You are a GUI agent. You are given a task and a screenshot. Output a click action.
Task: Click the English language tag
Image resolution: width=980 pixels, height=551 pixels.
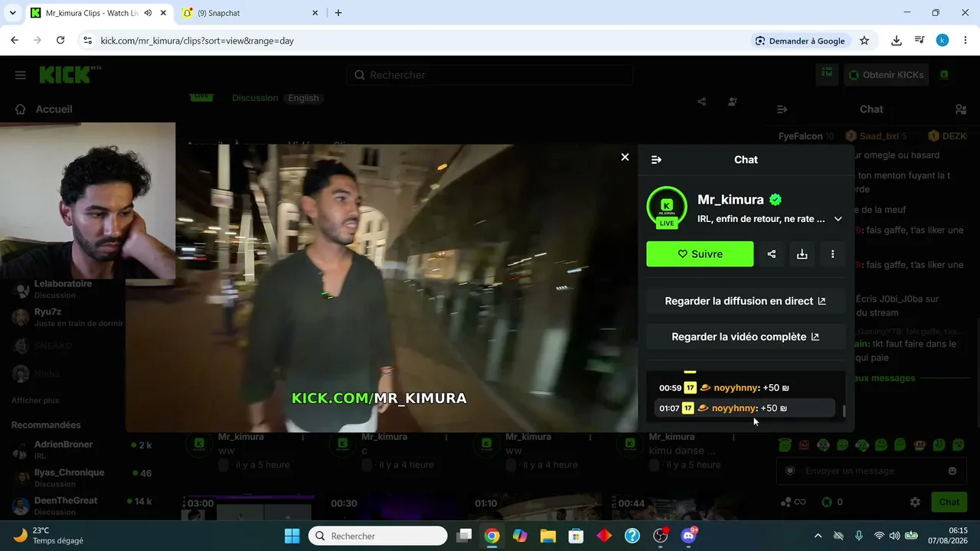[x=303, y=98]
